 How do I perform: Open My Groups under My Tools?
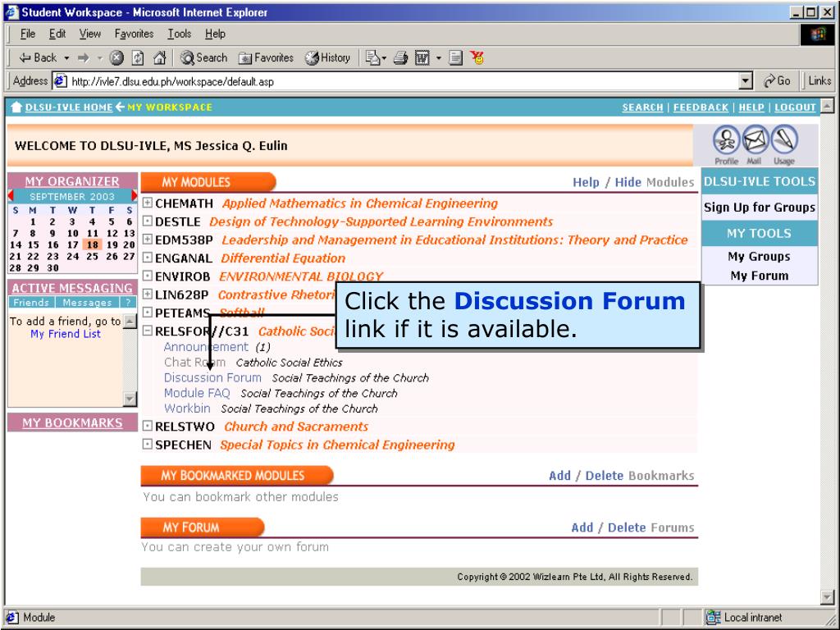[759, 257]
